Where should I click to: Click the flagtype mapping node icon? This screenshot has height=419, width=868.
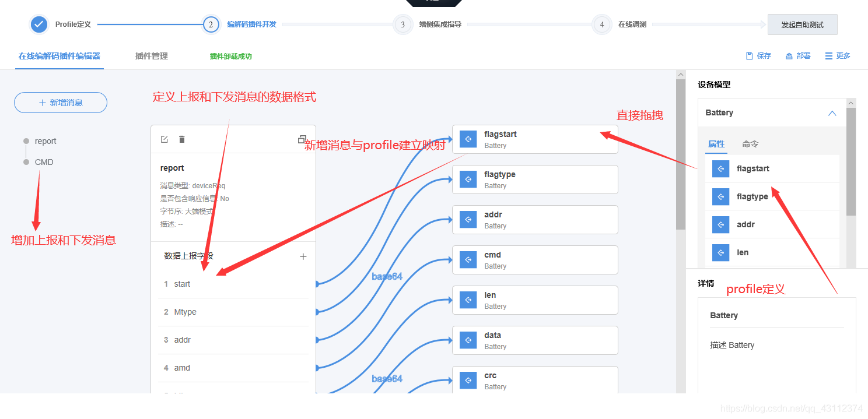468,179
